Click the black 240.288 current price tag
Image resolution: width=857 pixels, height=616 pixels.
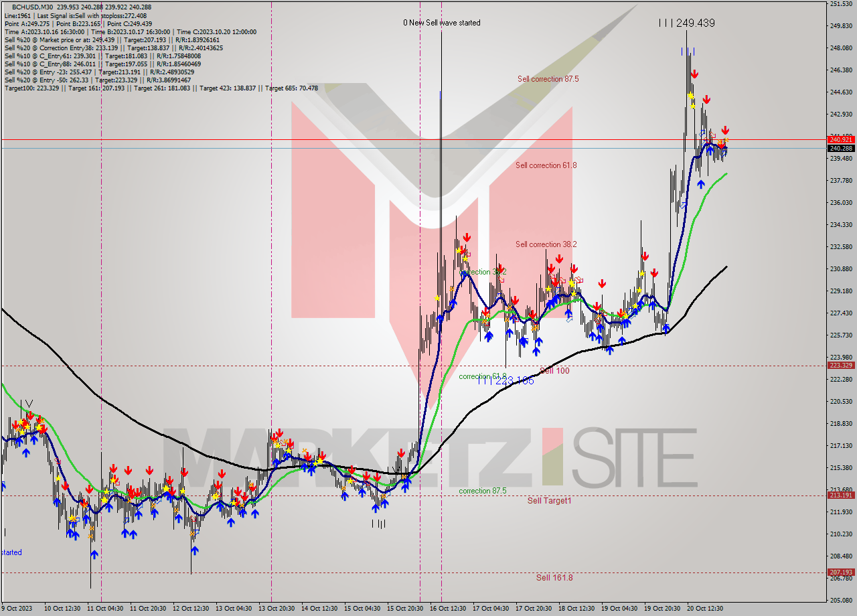click(841, 148)
